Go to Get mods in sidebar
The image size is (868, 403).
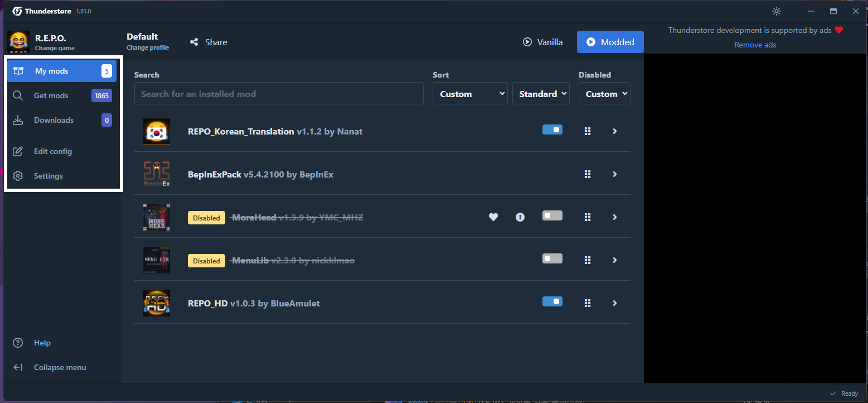point(62,95)
